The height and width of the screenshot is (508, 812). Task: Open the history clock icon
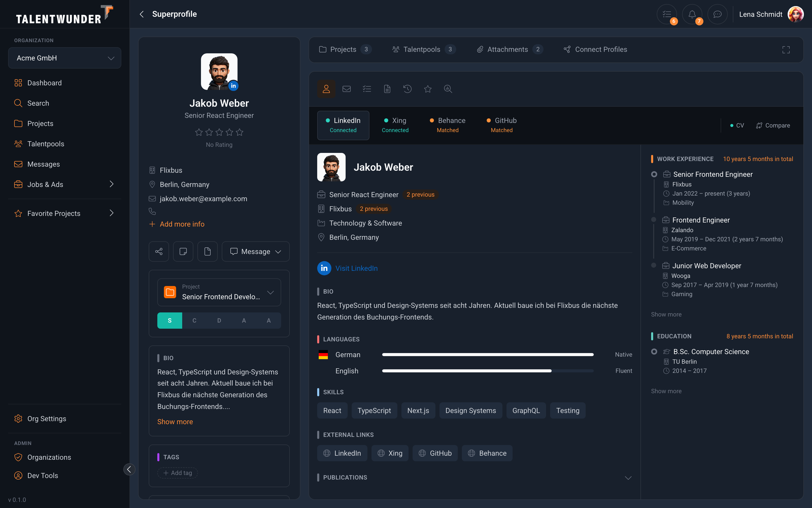(x=407, y=89)
